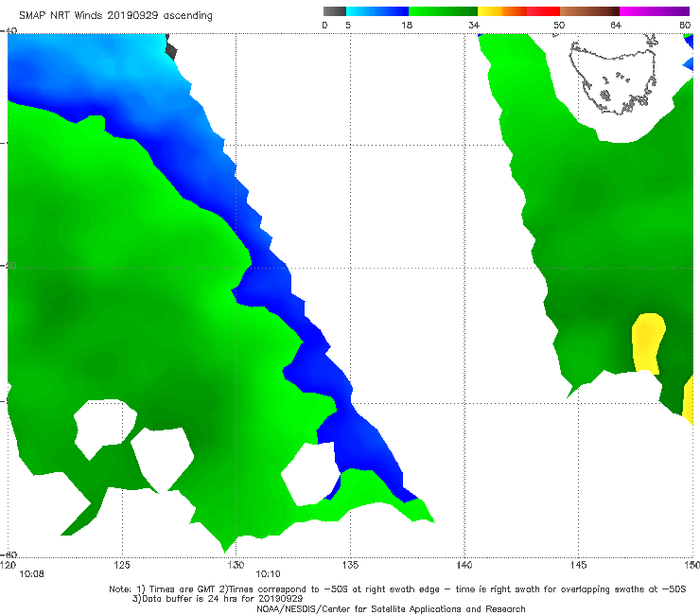Click the blue 5-18 segment of color bar
This screenshot has height=615, width=700.
click(x=377, y=11)
